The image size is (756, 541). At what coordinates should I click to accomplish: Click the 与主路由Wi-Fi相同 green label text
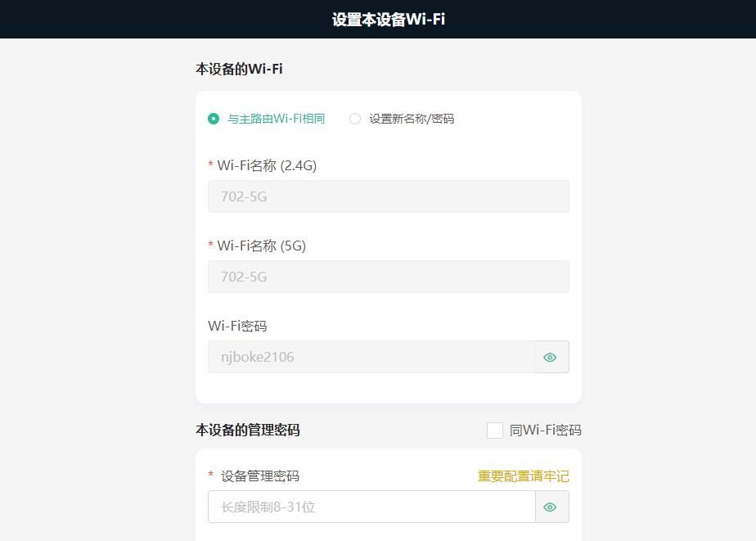tap(277, 119)
